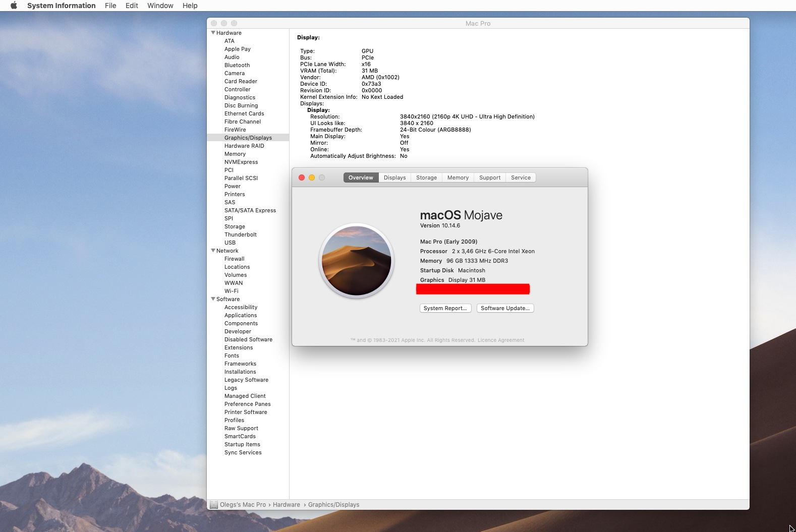This screenshot has width=796, height=532.
Task: Select Bluetooth in the sidebar
Action: point(237,65)
